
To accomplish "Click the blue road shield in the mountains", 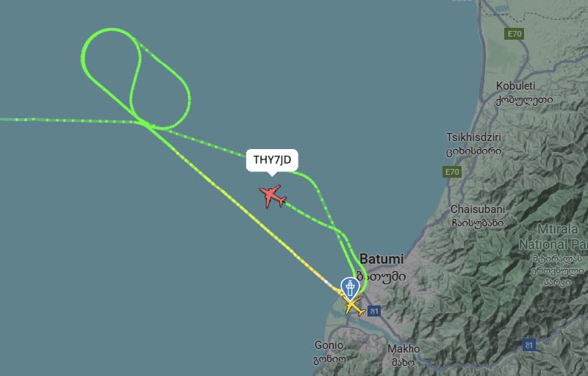I will tap(529, 345).
